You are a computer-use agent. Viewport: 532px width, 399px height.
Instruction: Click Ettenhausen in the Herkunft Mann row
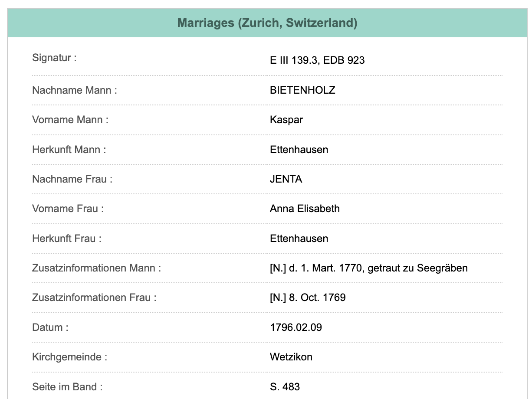pos(299,150)
